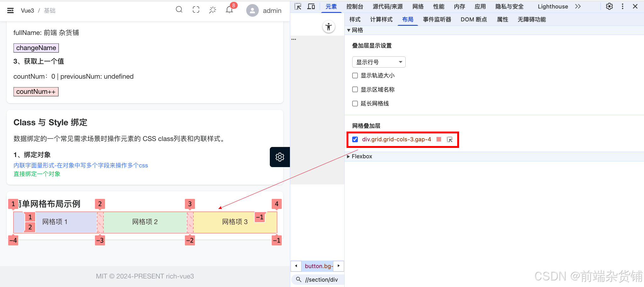The height and width of the screenshot is (287, 644).
Task: Select the 属性 sidebar tab
Action: (x=502, y=20)
